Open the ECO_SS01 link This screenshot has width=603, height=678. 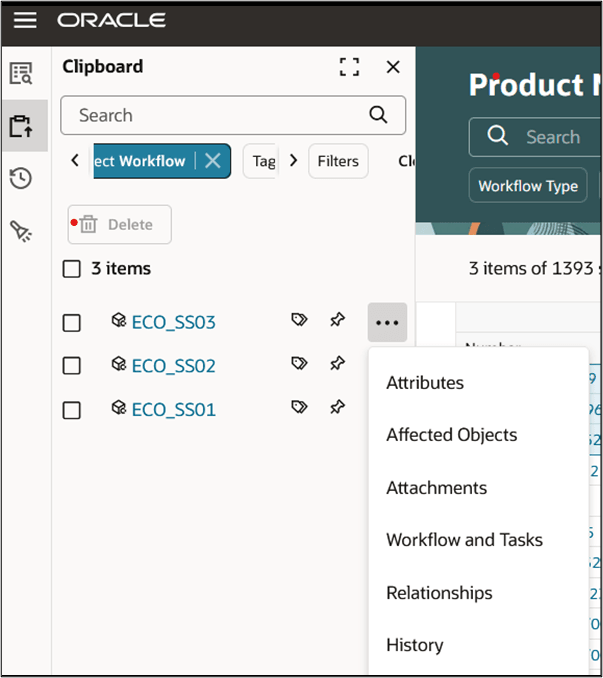point(173,410)
